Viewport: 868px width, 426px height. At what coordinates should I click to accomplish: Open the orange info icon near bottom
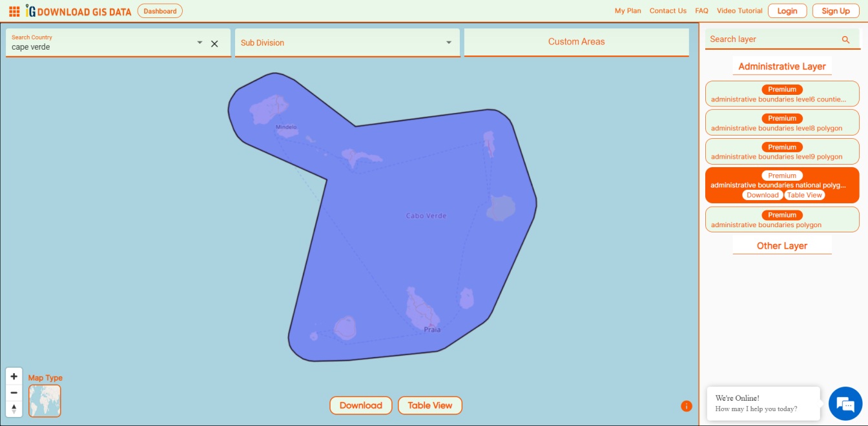click(x=686, y=406)
